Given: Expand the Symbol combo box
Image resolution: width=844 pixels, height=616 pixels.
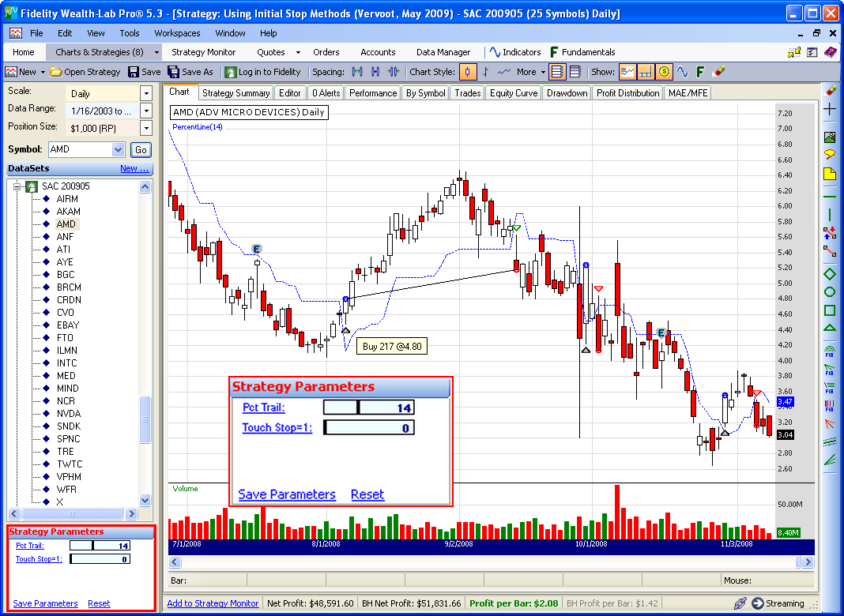Looking at the screenshot, I should (119, 149).
